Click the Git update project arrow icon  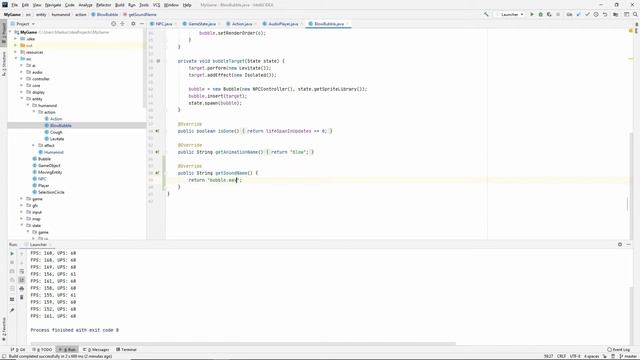tap(578, 14)
